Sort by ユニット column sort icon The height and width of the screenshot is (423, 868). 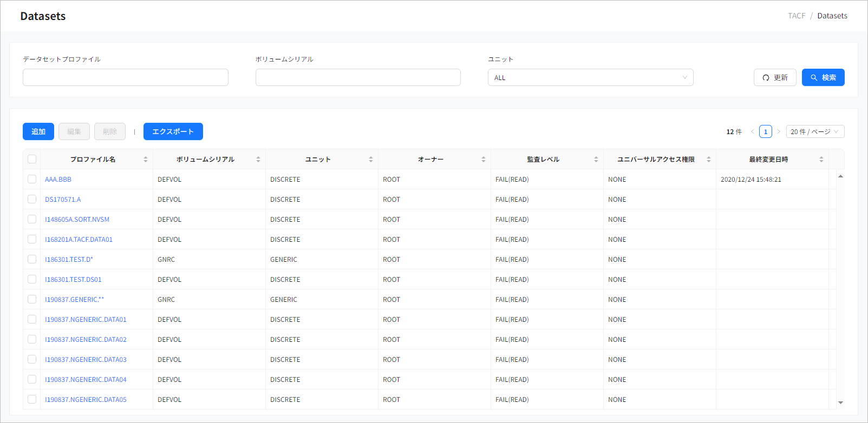[x=371, y=160]
